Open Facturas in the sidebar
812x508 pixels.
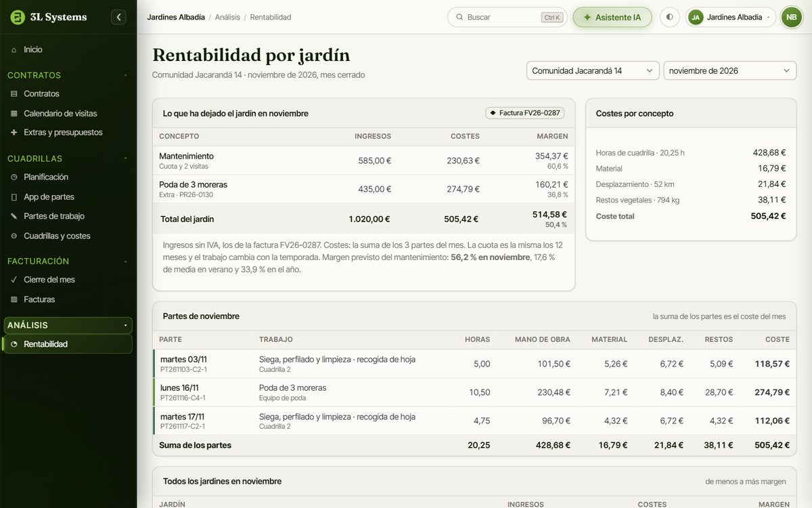click(68, 299)
